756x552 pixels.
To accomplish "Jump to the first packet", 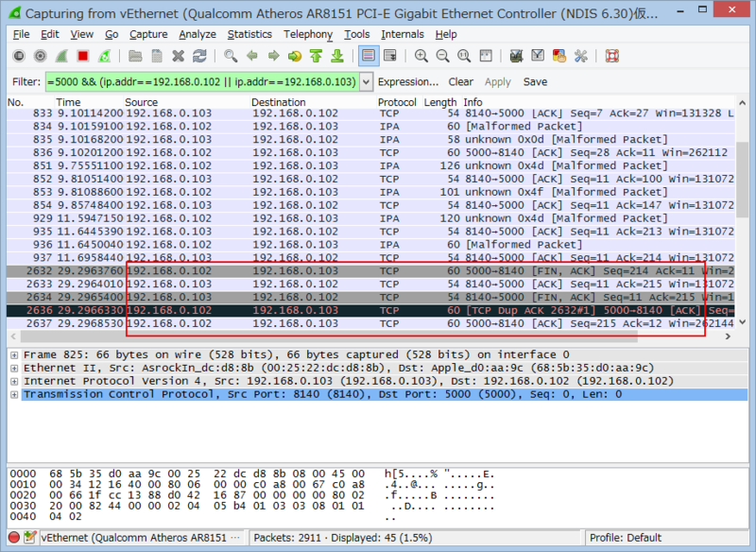I will [316, 56].
